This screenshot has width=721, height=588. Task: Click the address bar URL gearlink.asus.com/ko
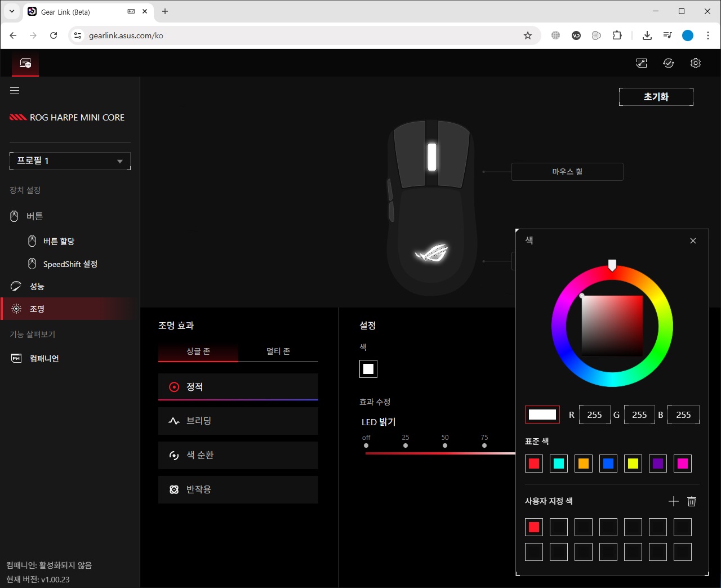point(126,35)
